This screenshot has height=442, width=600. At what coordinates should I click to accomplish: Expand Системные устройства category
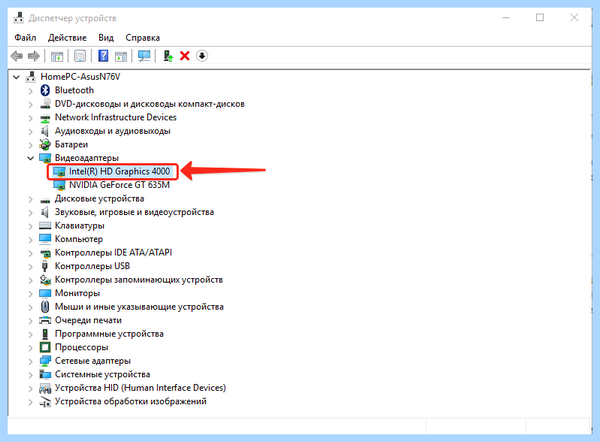(30, 375)
